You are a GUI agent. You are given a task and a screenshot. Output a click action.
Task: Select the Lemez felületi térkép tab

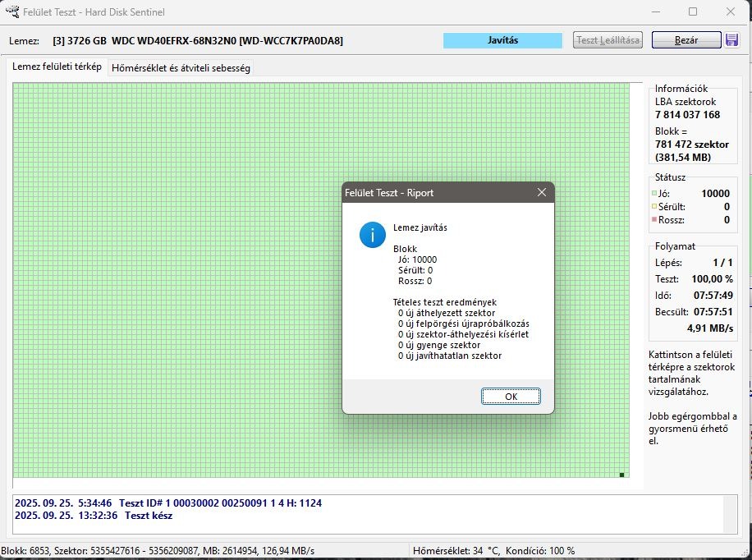pos(57,67)
